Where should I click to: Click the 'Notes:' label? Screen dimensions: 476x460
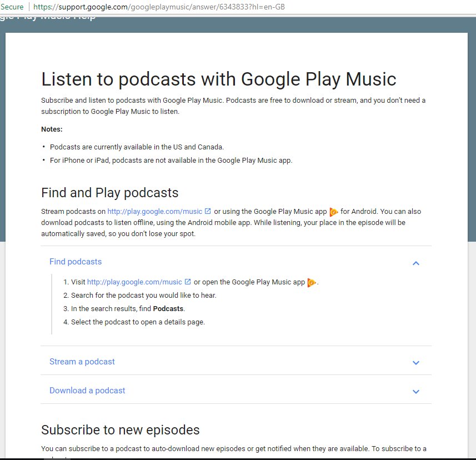(x=52, y=129)
